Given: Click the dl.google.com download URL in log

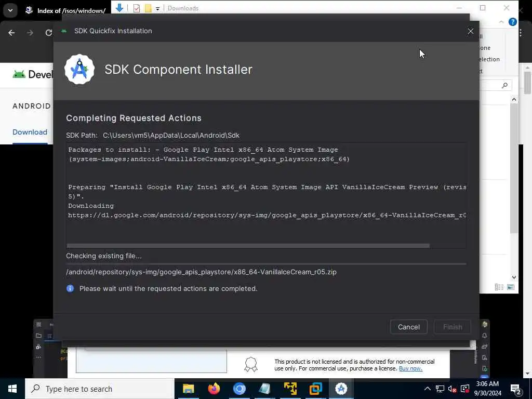Looking at the screenshot, I should pos(267,215).
